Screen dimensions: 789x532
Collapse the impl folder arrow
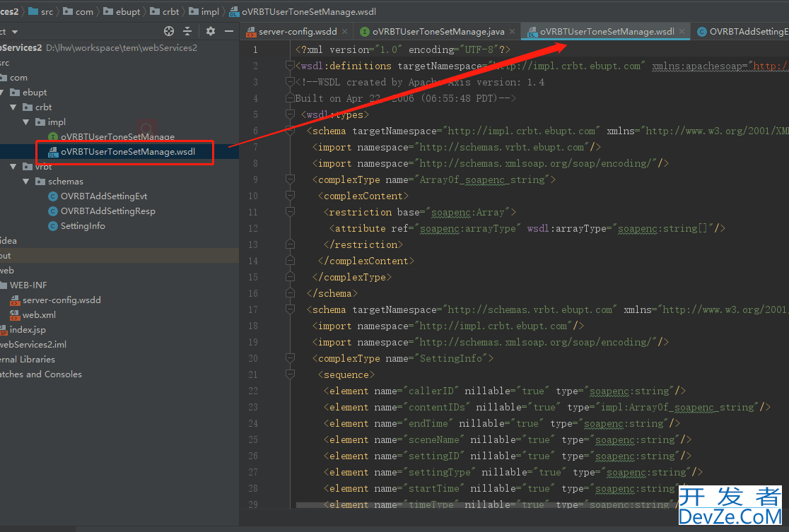pos(26,122)
